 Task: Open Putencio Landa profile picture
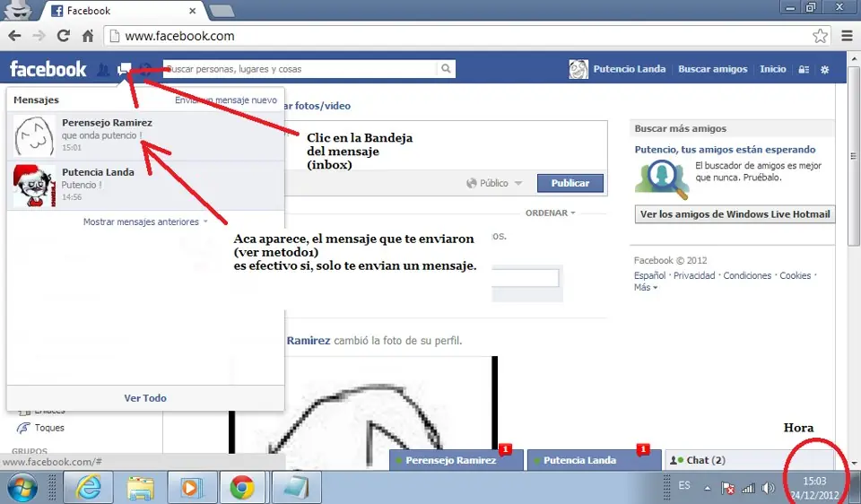pyautogui.click(x=578, y=69)
